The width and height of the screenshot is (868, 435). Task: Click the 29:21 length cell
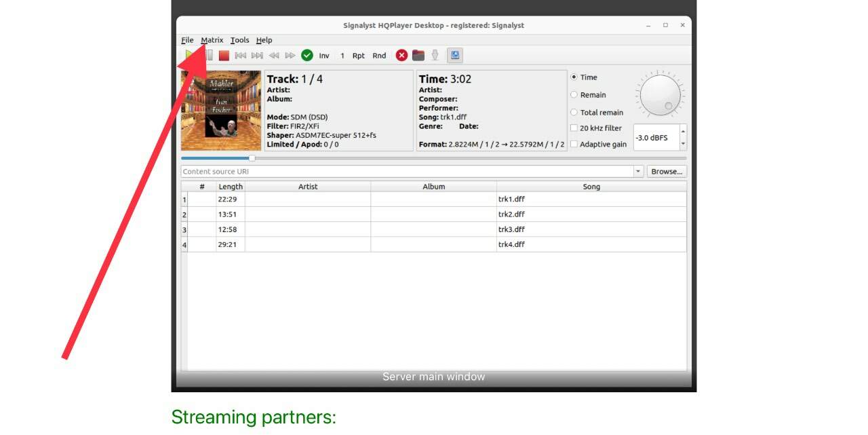click(231, 244)
